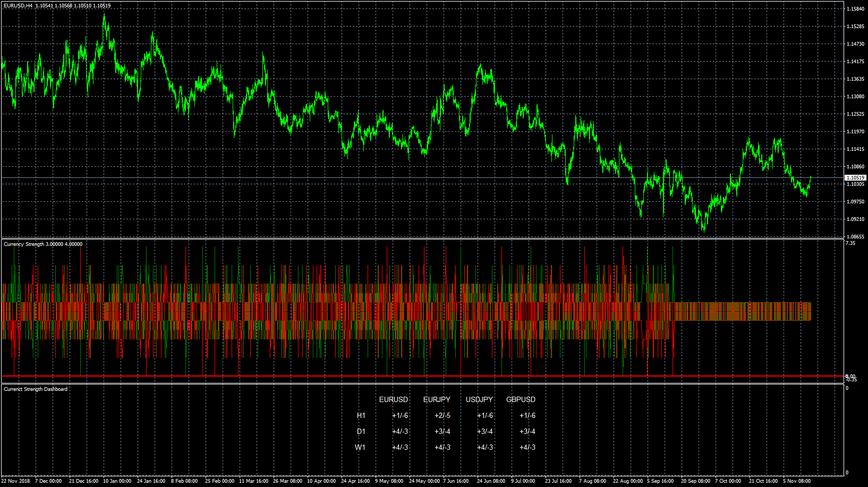Click W1 strength value under EURUSD
Screen dimensions: 868x487
tap(400, 447)
